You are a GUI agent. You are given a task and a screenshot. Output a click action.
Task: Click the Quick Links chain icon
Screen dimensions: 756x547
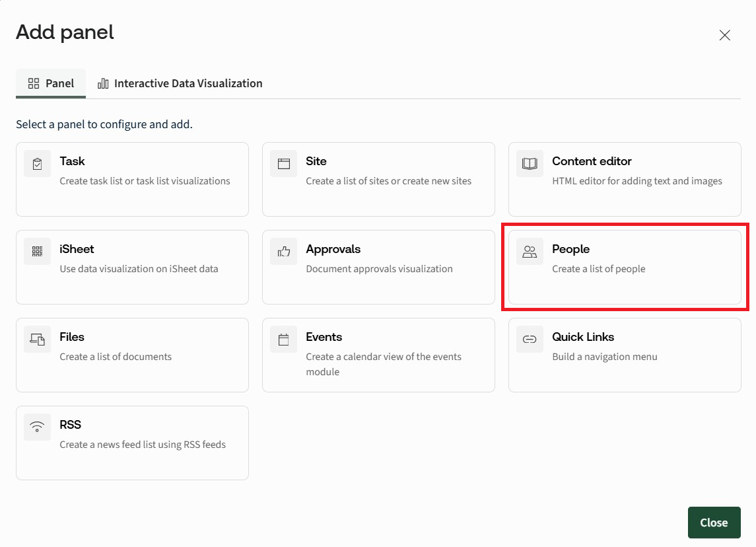(x=530, y=339)
